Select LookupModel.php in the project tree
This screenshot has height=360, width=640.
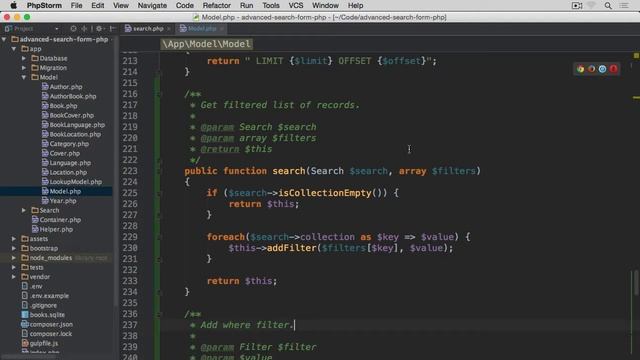(x=76, y=182)
